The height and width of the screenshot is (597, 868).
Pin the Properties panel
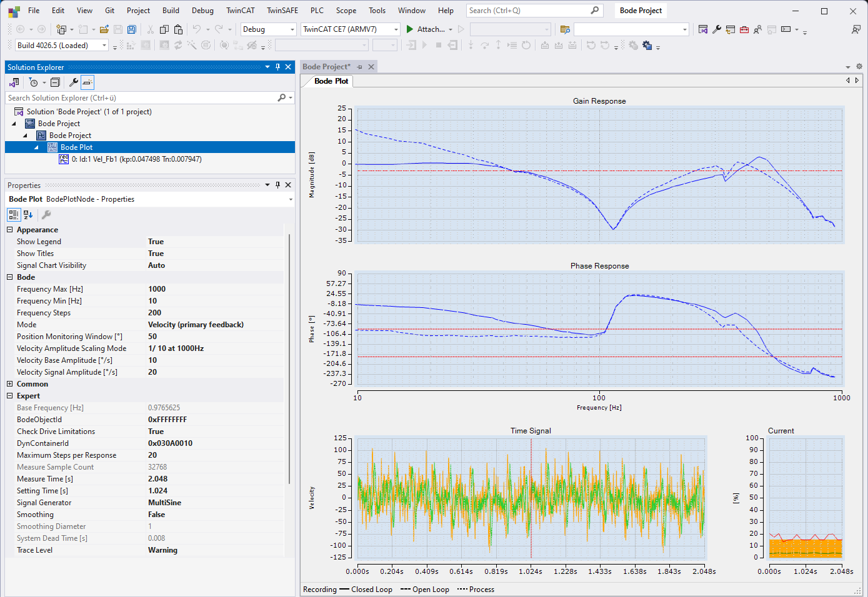coord(278,185)
